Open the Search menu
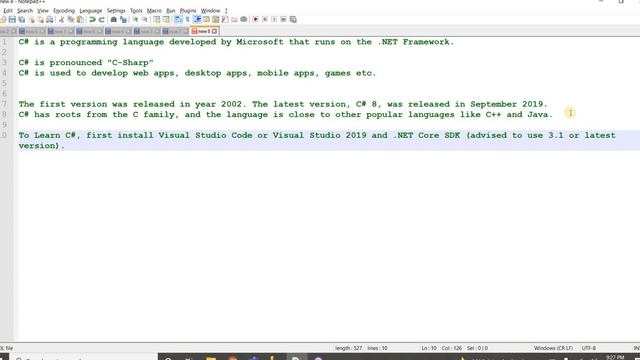 (x=25, y=11)
